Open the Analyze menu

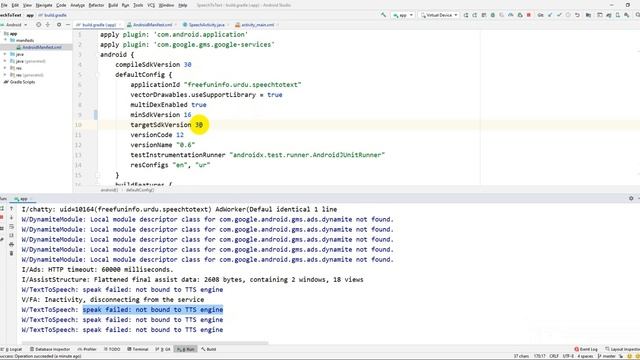point(78,5)
